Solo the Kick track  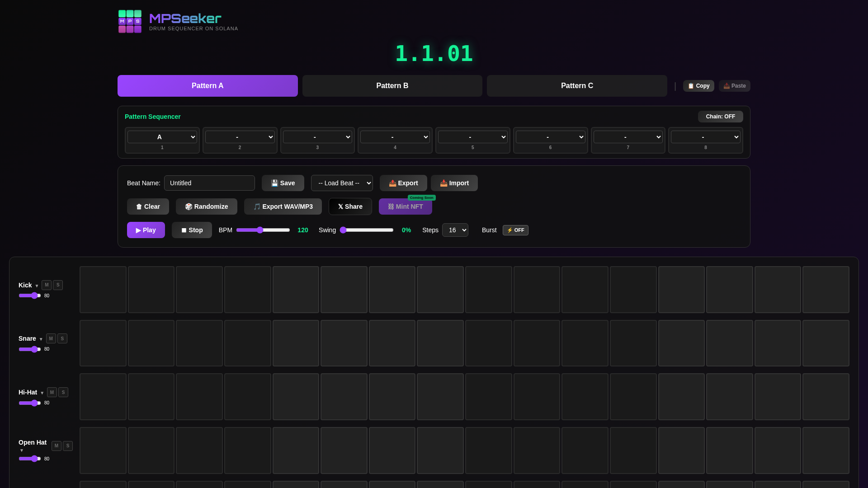[58, 285]
